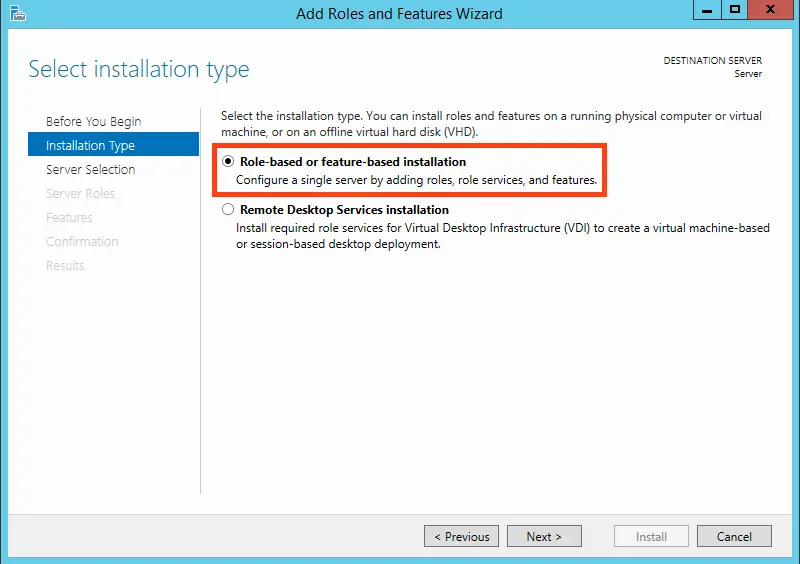800x564 pixels.
Task: Jump to the Confirmation step
Action: pyautogui.click(x=82, y=241)
